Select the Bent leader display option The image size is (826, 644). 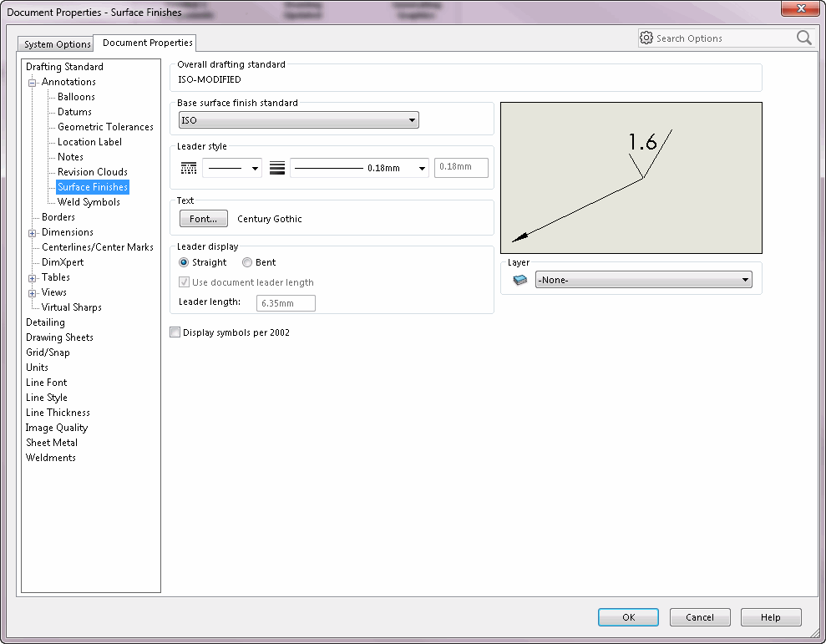point(247,262)
